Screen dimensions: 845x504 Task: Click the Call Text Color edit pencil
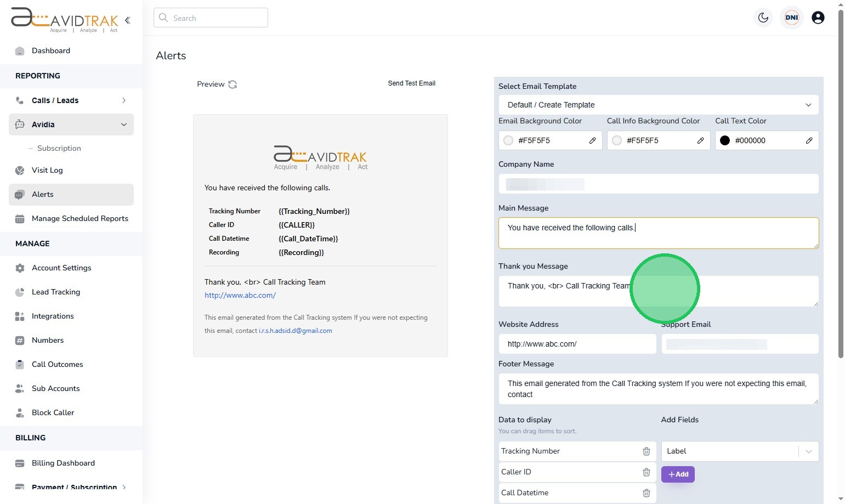809,140
